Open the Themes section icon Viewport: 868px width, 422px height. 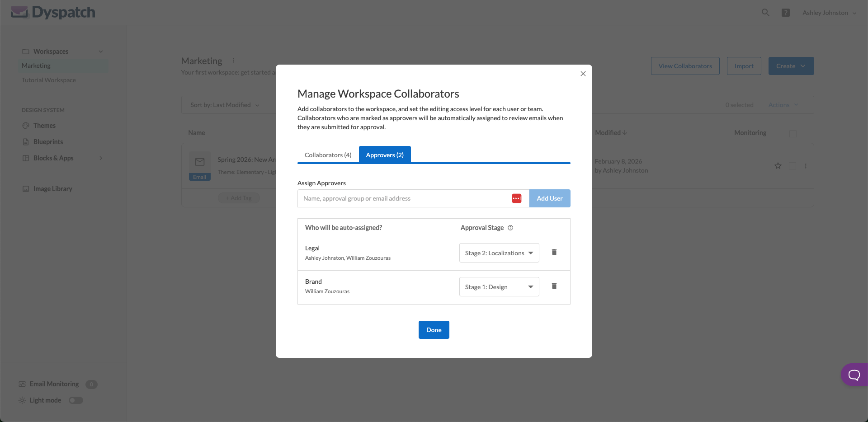[26, 125]
